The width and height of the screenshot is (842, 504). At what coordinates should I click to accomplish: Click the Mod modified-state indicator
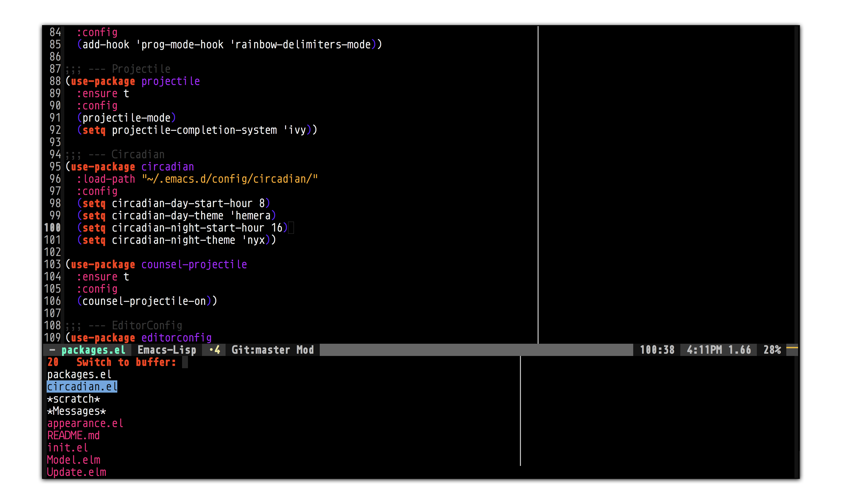(x=305, y=350)
